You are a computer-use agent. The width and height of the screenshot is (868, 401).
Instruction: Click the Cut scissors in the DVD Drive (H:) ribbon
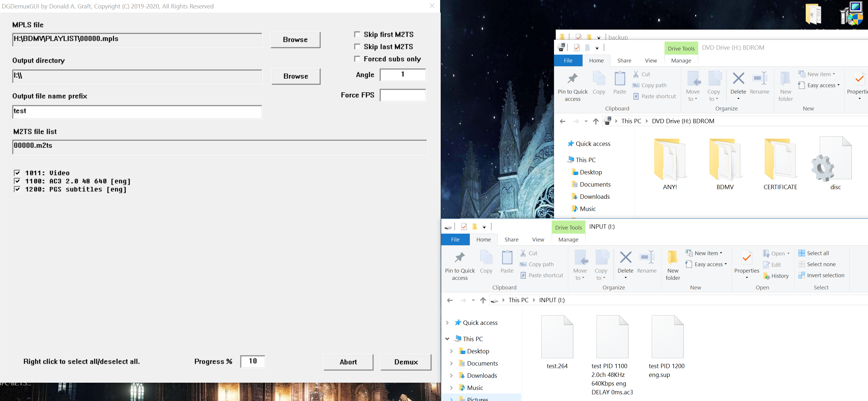point(636,74)
